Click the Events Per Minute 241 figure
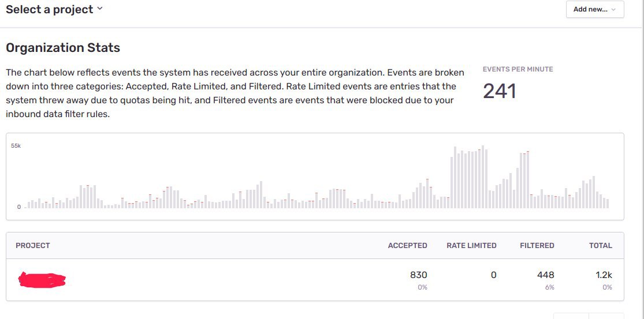644x319 pixels. pyautogui.click(x=500, y=91)
